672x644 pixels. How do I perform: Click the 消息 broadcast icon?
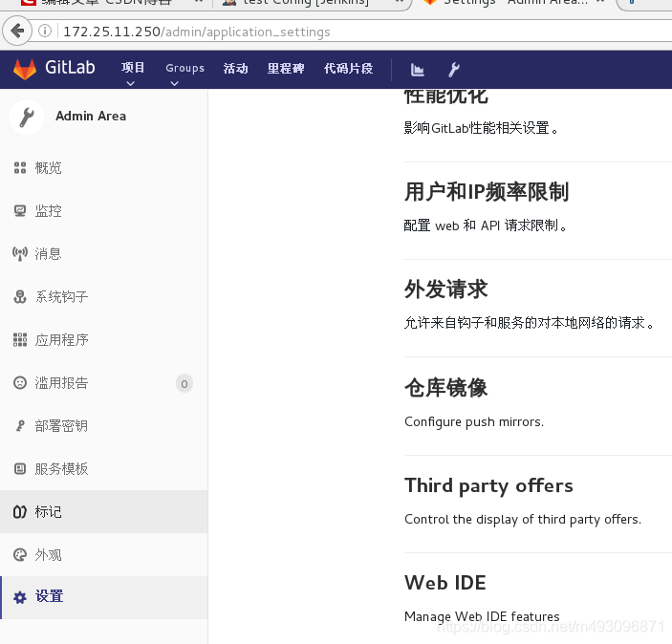(x=20, y=253)
